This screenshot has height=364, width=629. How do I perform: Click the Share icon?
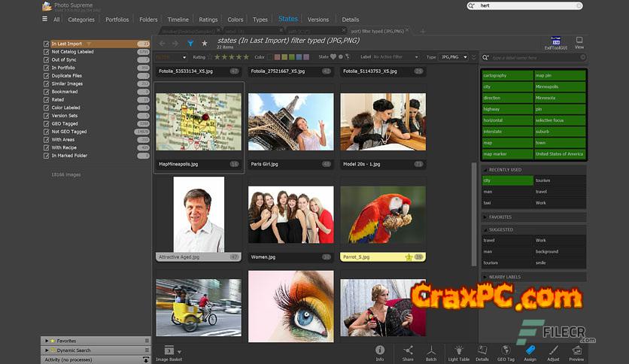point(408,351)
